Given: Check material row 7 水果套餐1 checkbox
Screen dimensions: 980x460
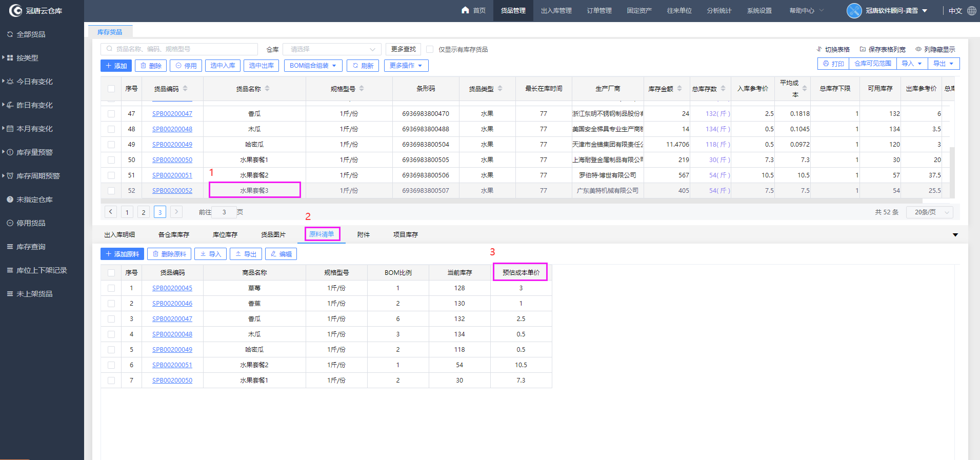Looking at the screenshot, I should pos(111,381).
